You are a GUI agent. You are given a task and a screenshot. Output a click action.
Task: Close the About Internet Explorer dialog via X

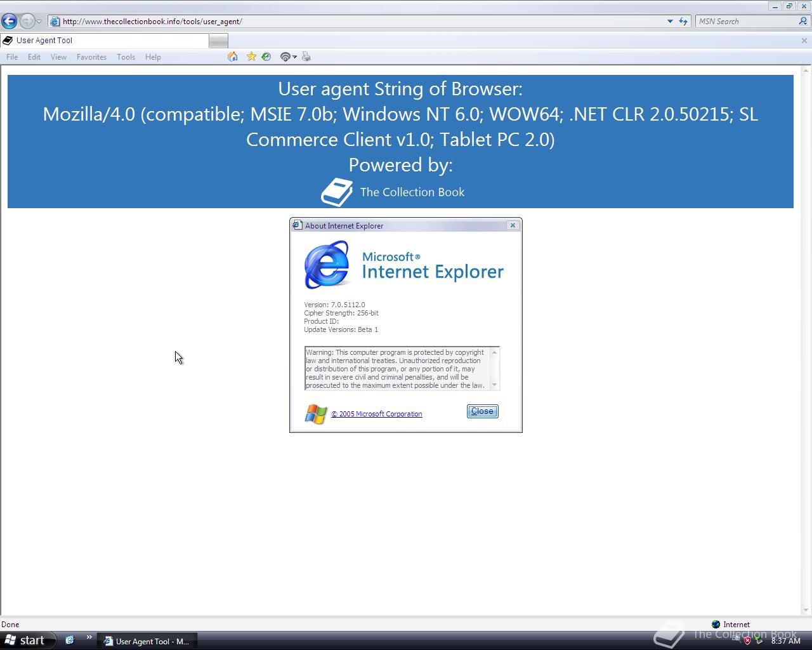[513, 225]
